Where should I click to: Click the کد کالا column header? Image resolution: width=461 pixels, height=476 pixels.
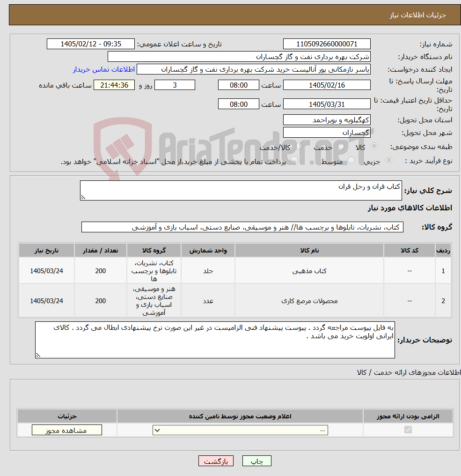pos(410,251)
